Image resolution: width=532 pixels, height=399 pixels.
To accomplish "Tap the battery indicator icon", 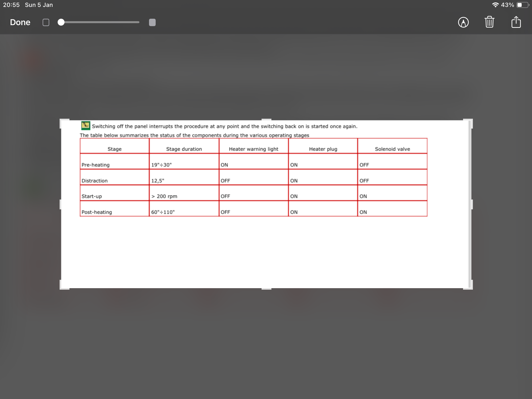I will coord(522,5).
